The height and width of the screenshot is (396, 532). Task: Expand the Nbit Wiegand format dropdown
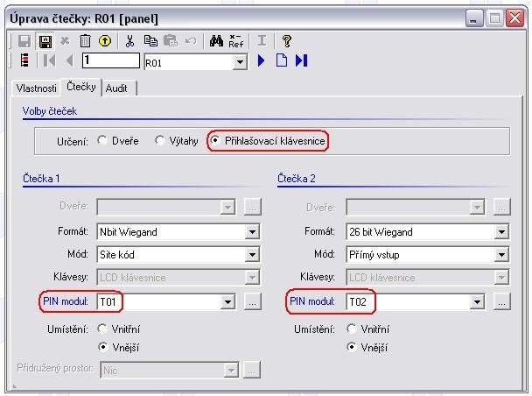[x=252, y=232]
